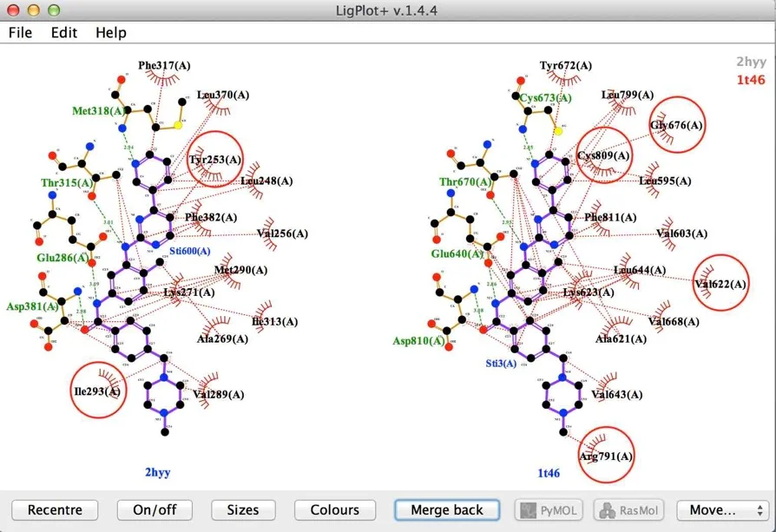Click the On/off button

(x=155, y=509)
